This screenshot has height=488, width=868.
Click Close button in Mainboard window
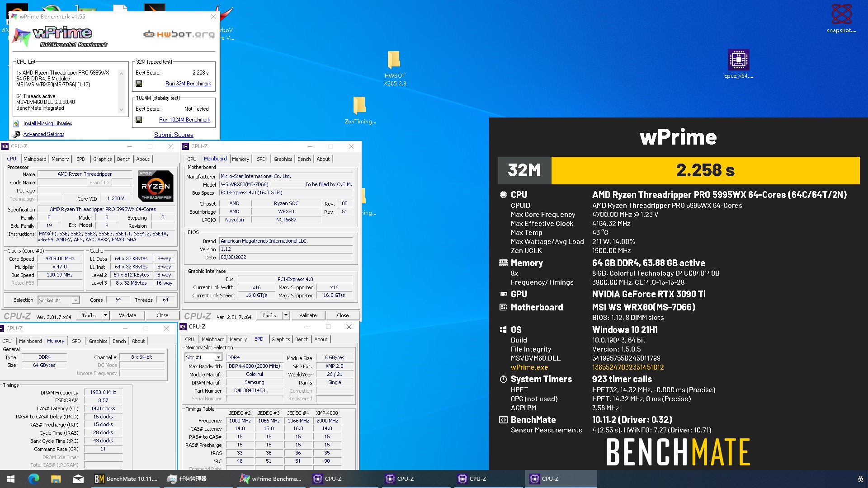coord(343,315)
